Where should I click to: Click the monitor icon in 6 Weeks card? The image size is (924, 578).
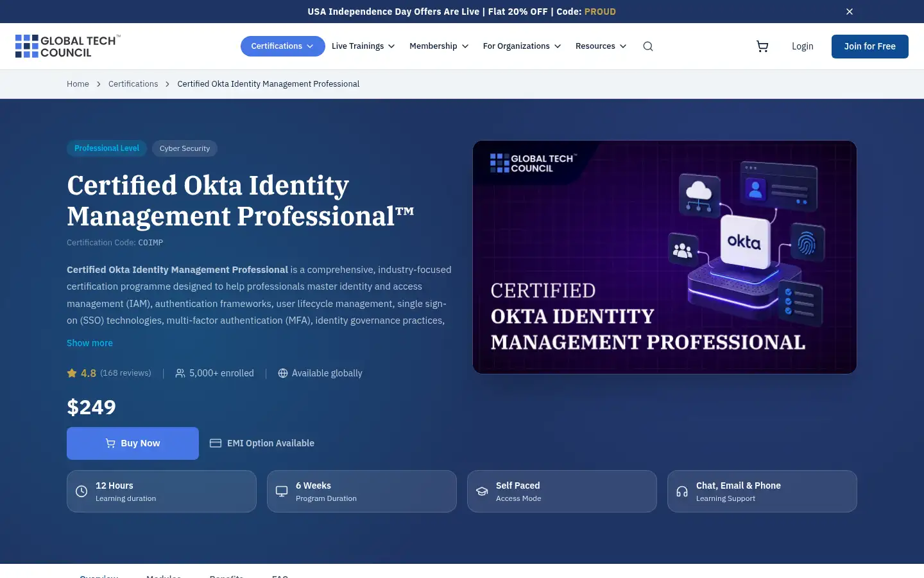pyautogui.click(x=282, y=491)
